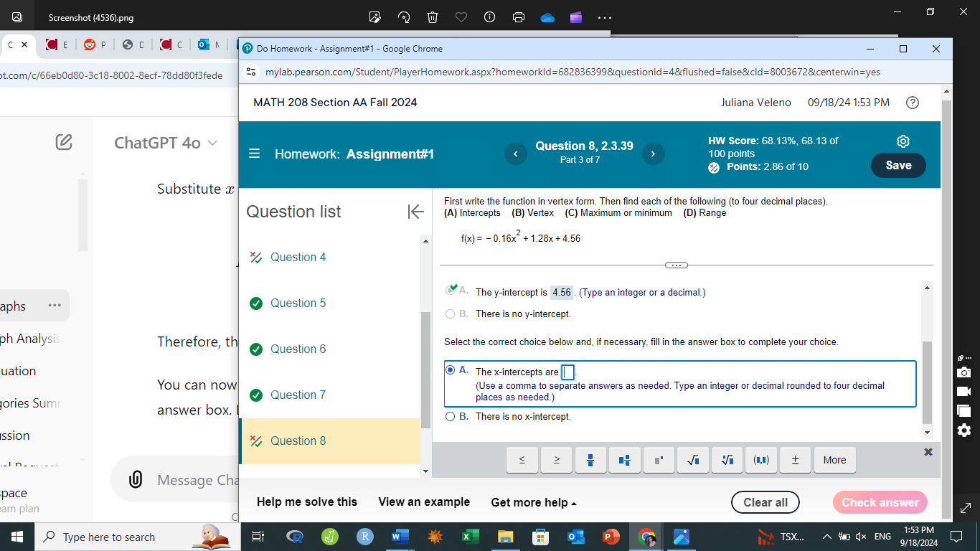View site information in the Chrome address bar
The height and width of the screenshot is (551, 980).
pos(251,72)
